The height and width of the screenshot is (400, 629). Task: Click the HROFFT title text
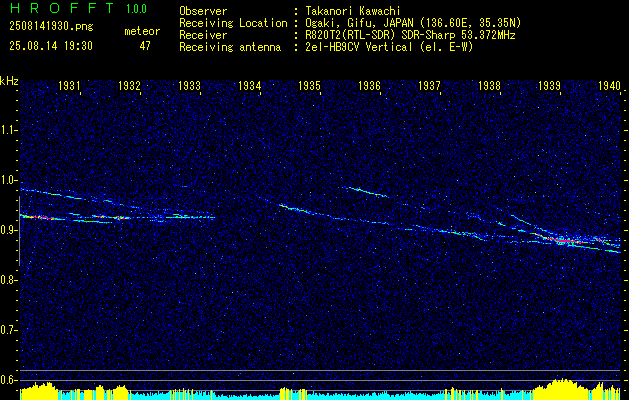click(63, 8)
